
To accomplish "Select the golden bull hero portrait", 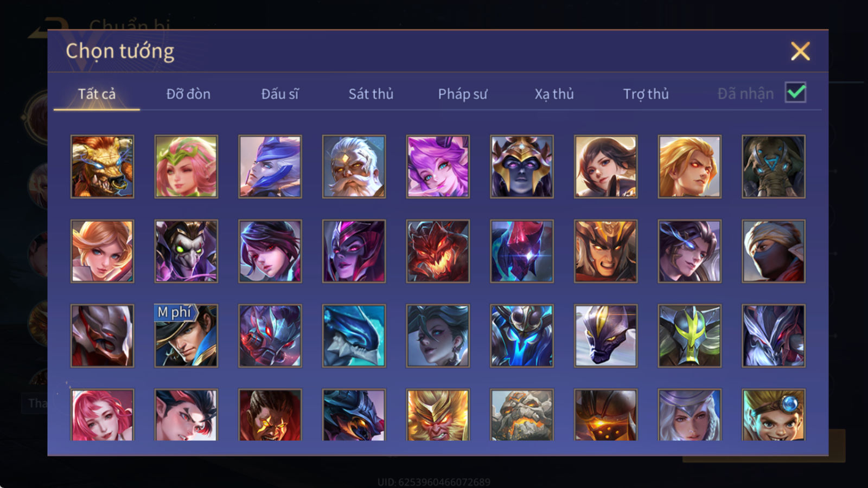I will click(102, 166).
